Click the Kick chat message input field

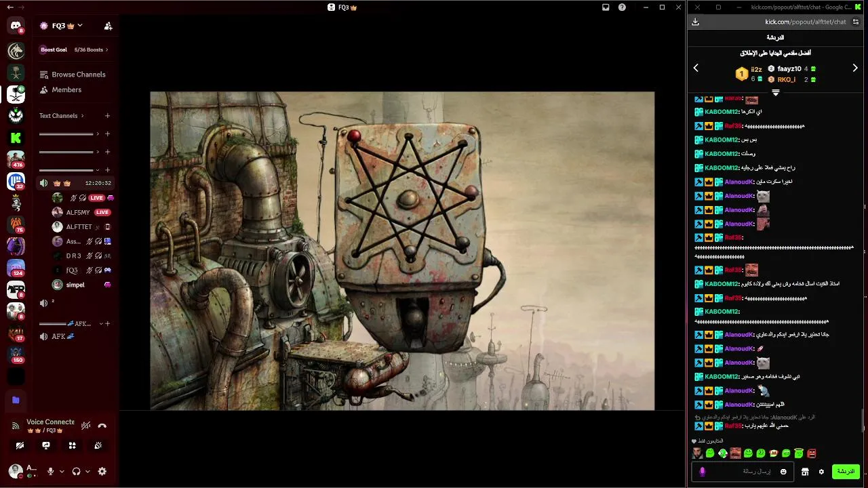(743, 471)
